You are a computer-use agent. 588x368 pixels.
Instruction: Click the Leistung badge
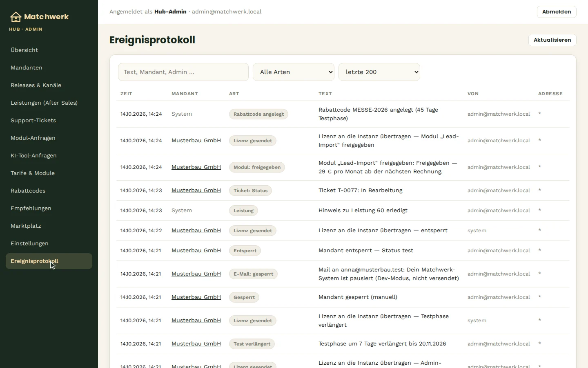[243, 211]
